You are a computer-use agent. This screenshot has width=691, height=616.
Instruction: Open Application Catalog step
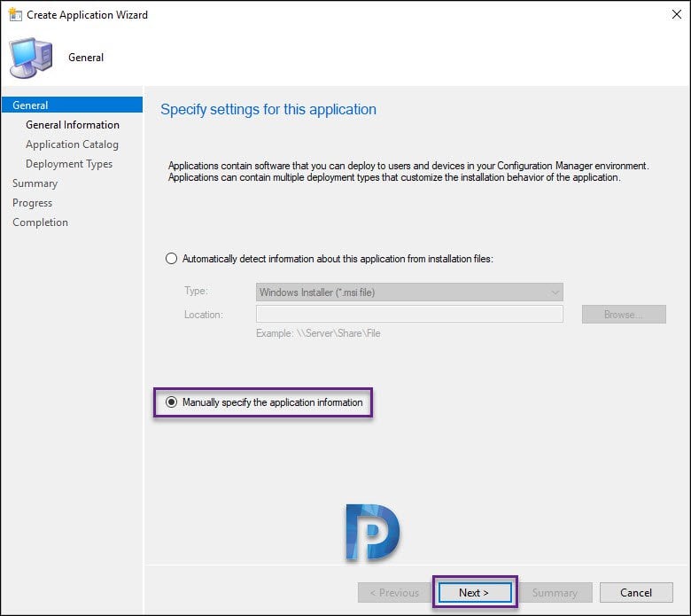[73, 144]
